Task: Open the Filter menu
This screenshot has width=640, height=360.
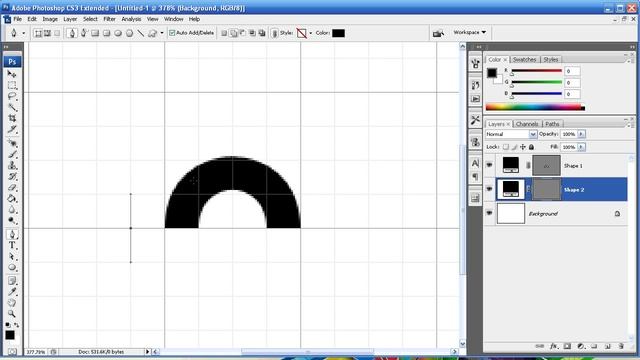Action: pos(109,19)
